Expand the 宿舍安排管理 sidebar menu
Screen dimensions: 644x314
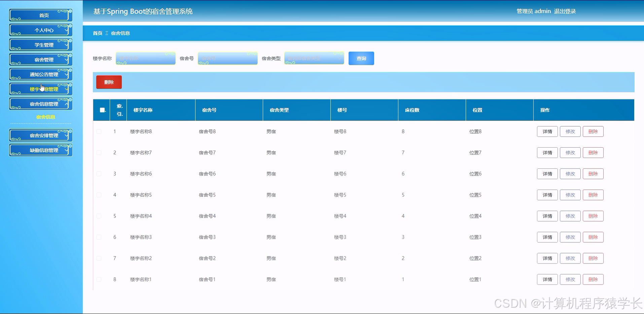click(41, 135)
